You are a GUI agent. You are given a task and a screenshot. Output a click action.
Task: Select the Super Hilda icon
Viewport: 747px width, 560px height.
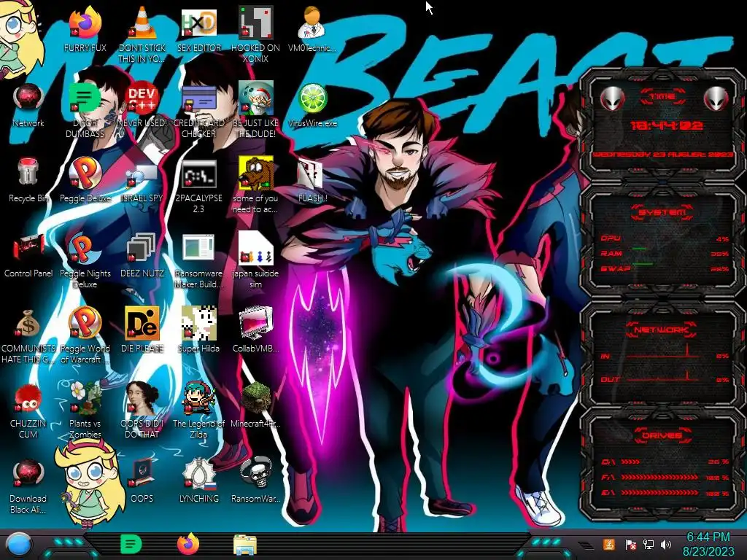click(x=198, y=323)
